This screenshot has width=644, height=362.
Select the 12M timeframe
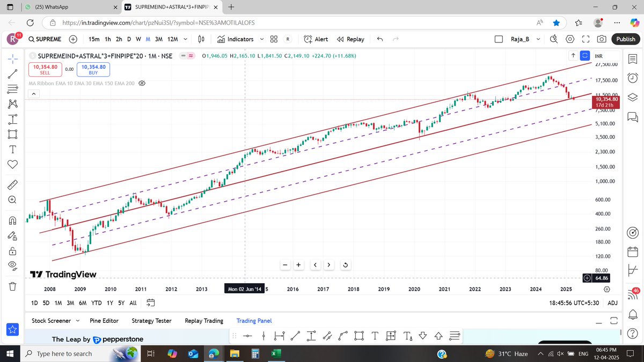[x=173, y=39]
